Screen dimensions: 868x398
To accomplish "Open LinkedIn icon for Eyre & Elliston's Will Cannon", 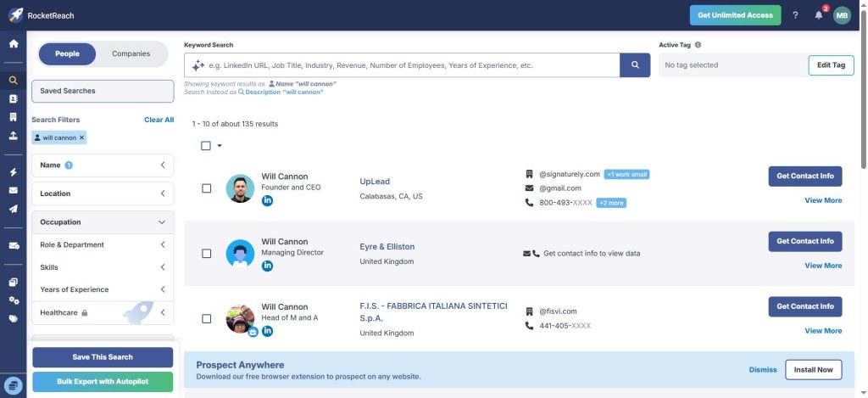I will (x=267, y=266).
